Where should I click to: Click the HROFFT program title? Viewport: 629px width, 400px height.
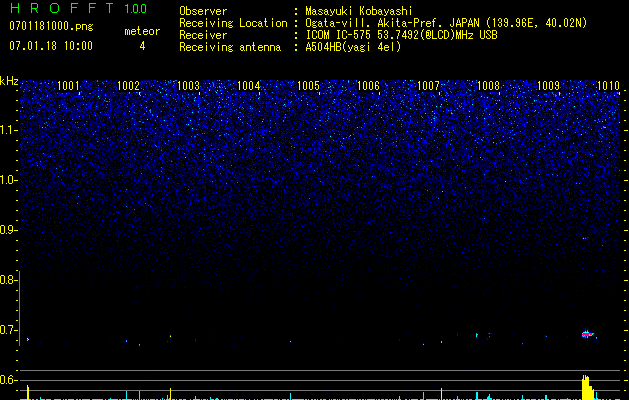pos(62,8)
